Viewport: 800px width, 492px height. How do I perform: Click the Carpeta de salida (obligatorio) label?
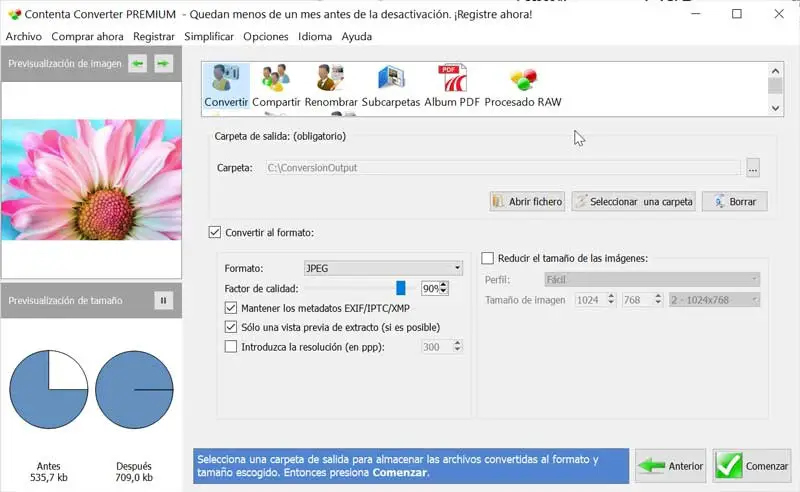tap(280, 136)
